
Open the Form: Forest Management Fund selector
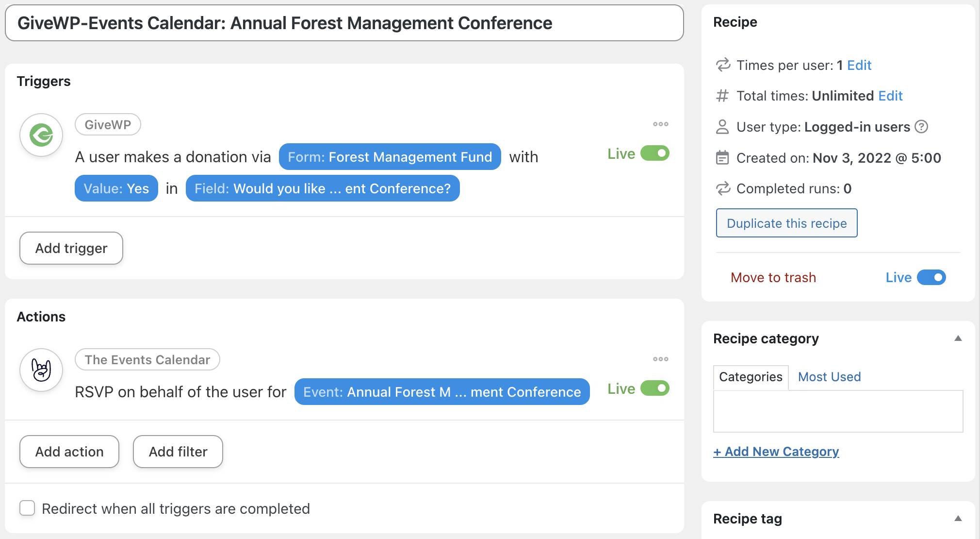pyautogui.click(x=390, y=157)
